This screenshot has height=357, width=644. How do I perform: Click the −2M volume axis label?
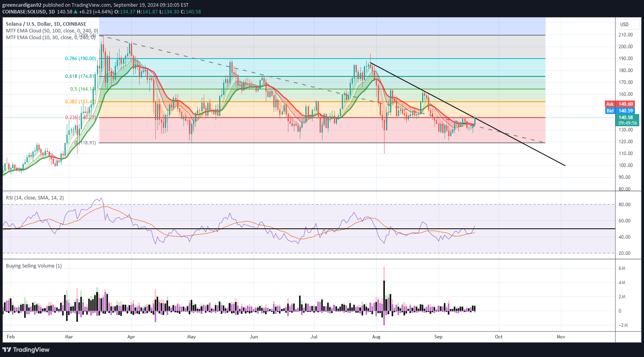coord(623,325)
